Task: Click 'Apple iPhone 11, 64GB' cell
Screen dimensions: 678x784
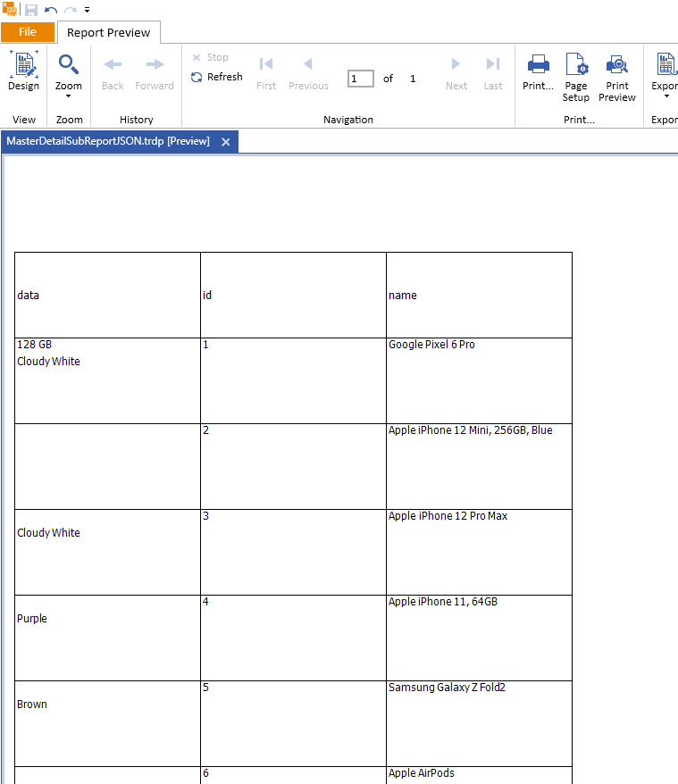Action: point(480,638)
